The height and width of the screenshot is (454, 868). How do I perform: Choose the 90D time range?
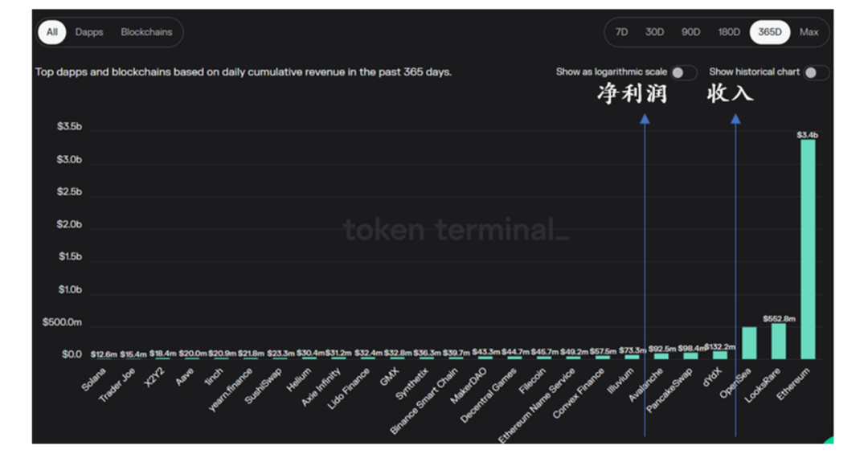[690, 32]
